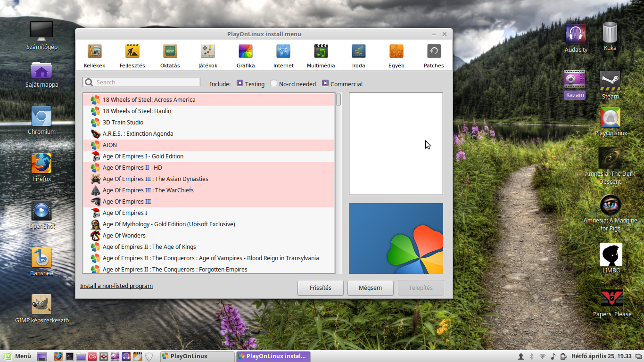Select Age Of Empires I - Gold Edition

point(209,156)
